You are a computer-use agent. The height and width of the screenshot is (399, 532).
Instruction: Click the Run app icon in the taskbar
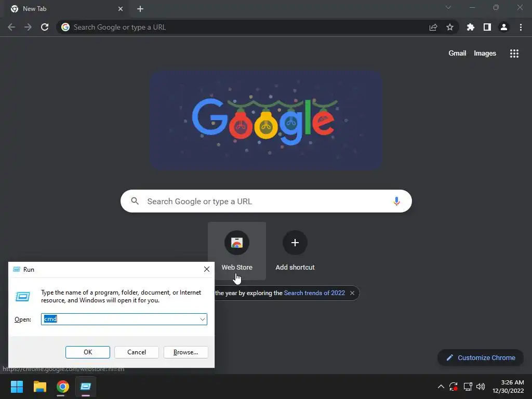point(86,387)
